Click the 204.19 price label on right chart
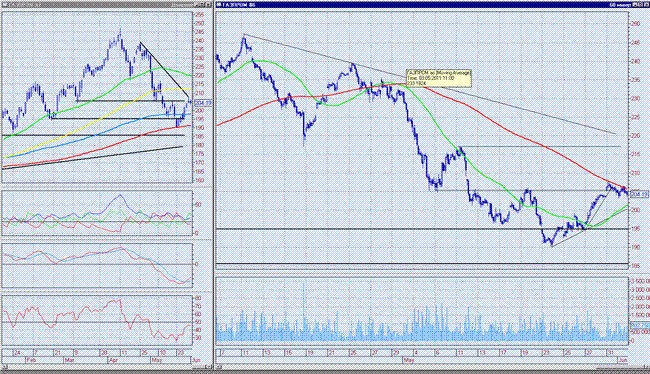650x374 pixels. click(x=640, y=194)
